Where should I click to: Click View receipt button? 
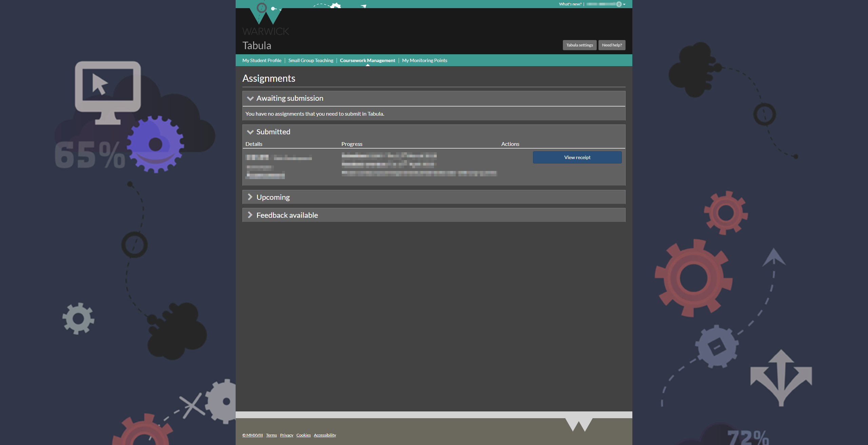pos(577,157)
